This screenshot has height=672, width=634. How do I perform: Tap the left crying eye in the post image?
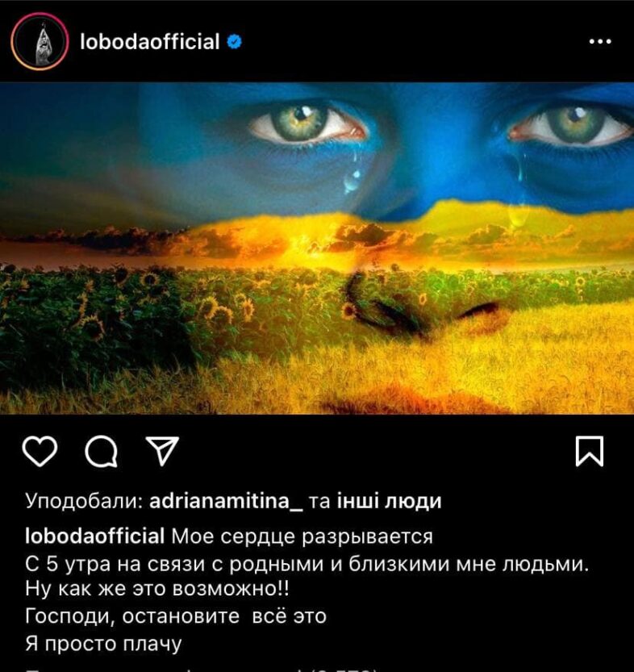click(307, 123)
